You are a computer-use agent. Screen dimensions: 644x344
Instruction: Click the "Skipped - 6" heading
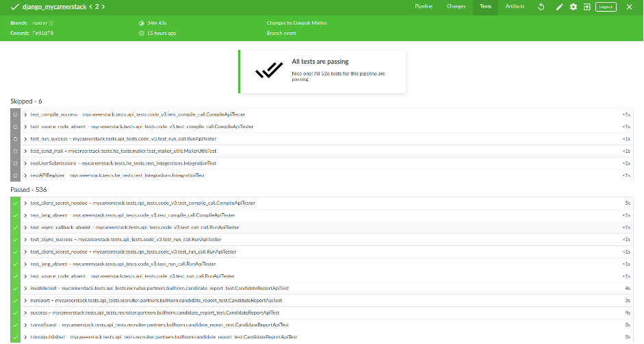[26, 101]
